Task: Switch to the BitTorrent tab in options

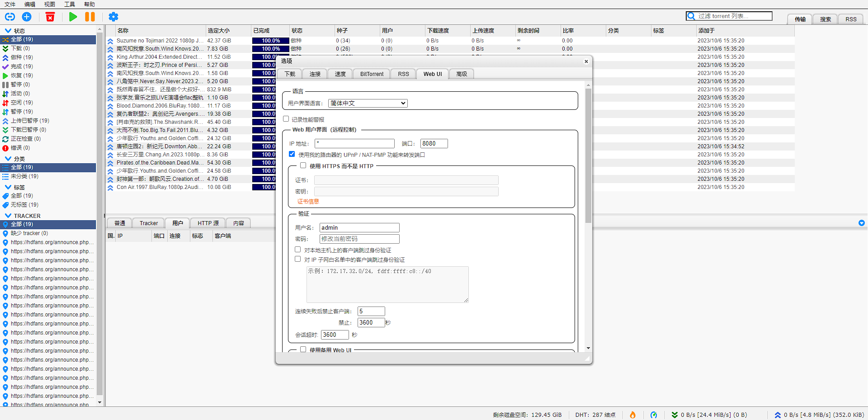Action: (x=372, y=74)
